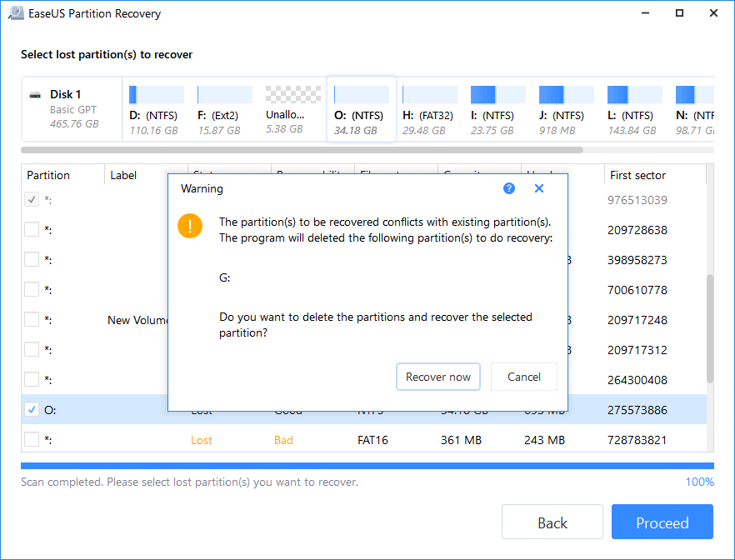Select the Disk 1 drive icon
This screenshot has height=560, width=735.
point(34,94)
